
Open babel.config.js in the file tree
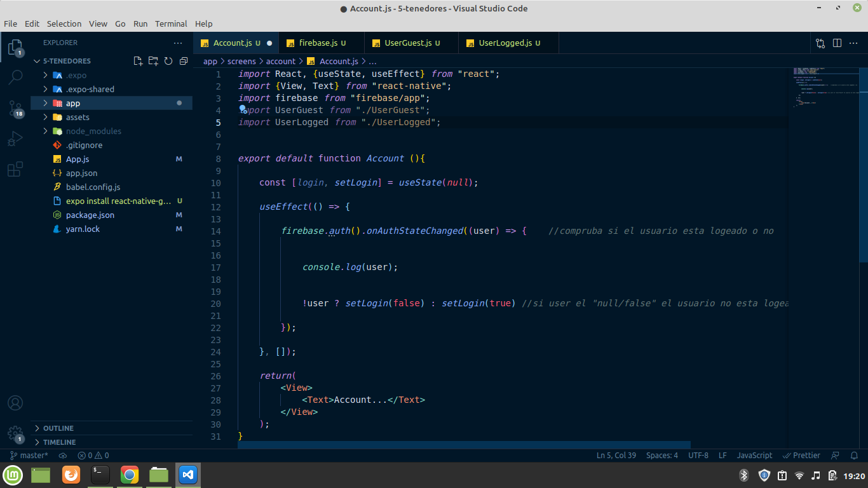point(111,187)
